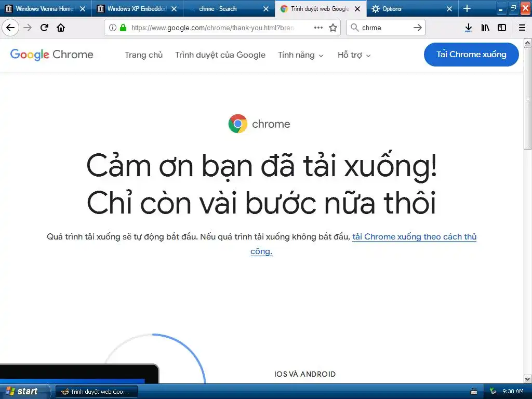Reload the current page
The height and width of the screenshot is (399, 532).
point(44,28)
